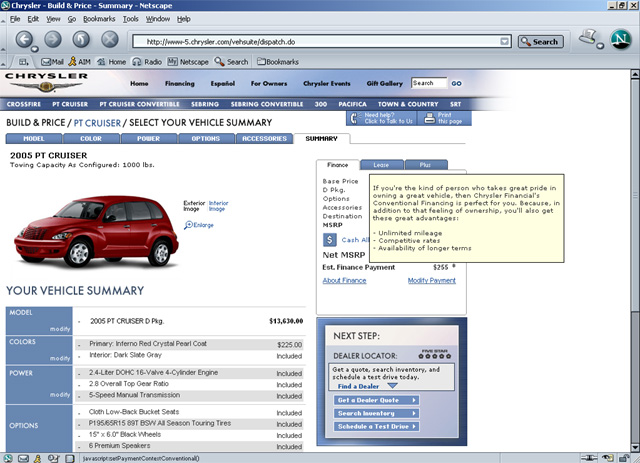Open the Mail toolbar shortcut

coord(52,62)
